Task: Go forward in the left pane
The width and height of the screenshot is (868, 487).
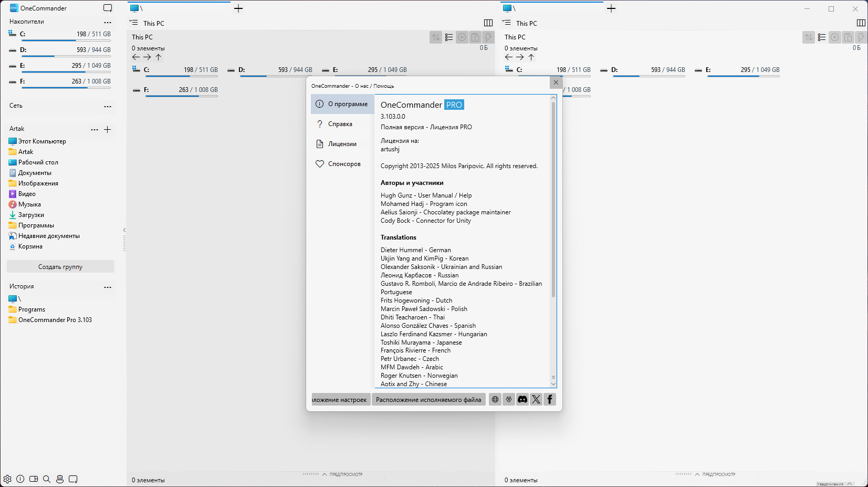Action: (147, 57)
